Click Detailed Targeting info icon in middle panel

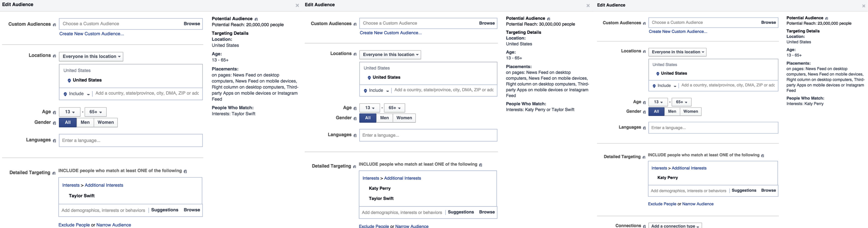click(x=354, y=167)
